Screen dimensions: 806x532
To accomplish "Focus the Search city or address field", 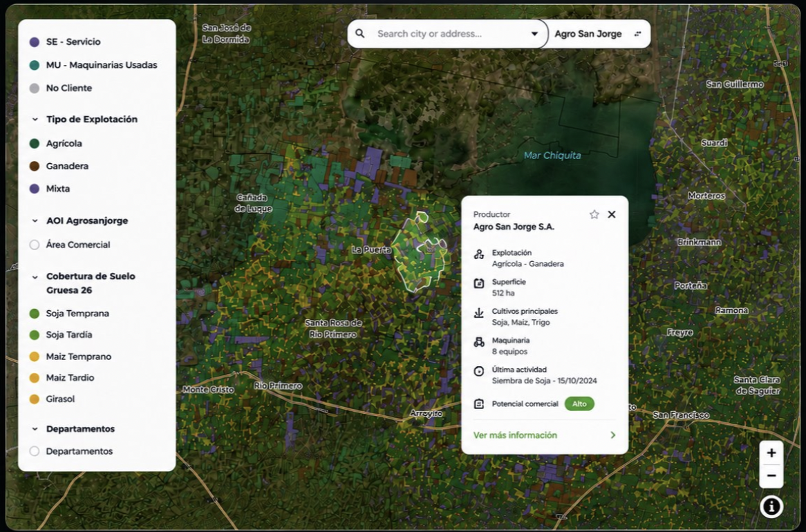I will 447,34.
